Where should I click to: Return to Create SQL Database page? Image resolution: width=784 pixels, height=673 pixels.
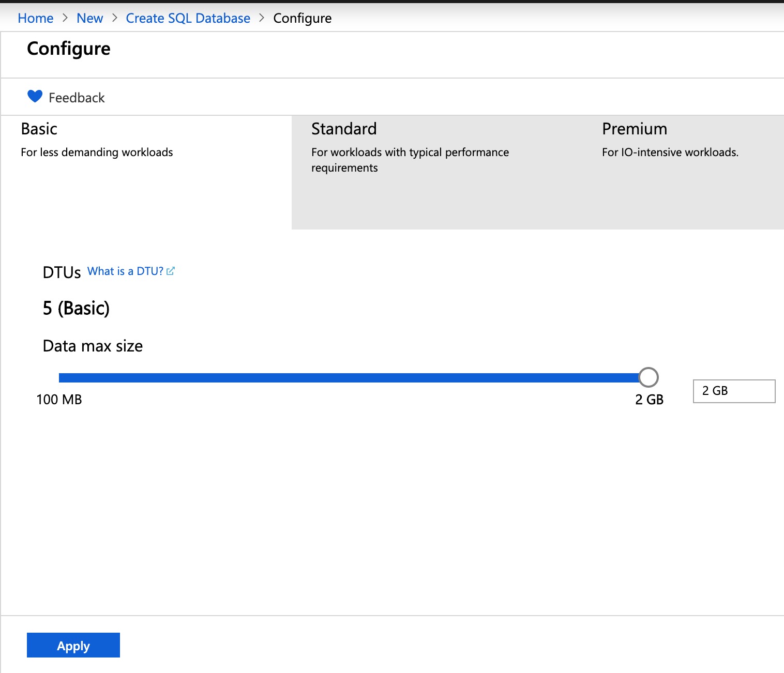coord(188,18)
